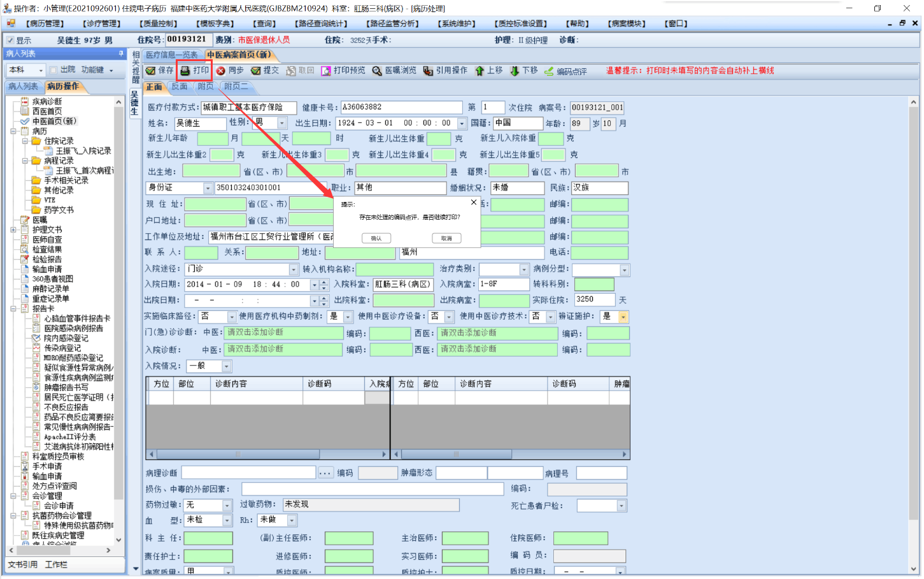The width and height of the screenshot is (924, 579).
Task: Click the 健康卡号 input field
Action: coord(401,108)
